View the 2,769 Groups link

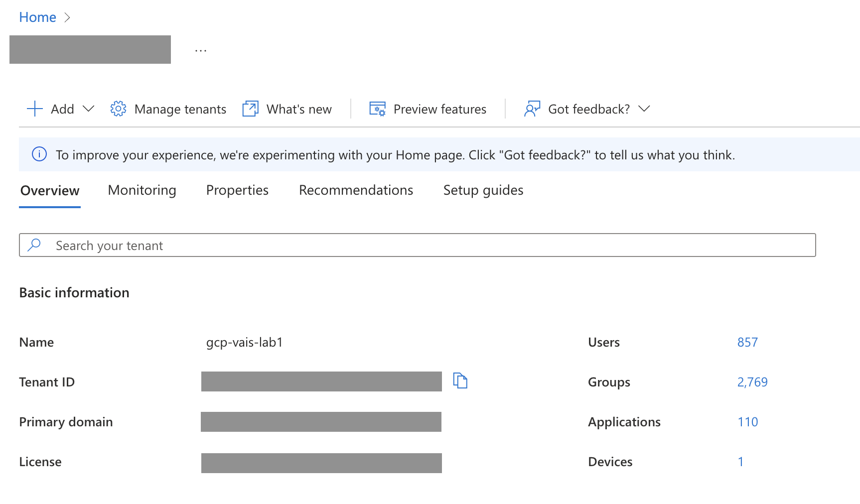tap(752, 382)
